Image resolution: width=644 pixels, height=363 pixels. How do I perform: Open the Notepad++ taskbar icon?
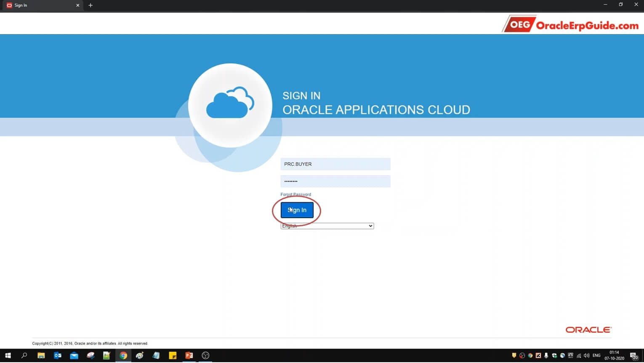click(106, 356)
